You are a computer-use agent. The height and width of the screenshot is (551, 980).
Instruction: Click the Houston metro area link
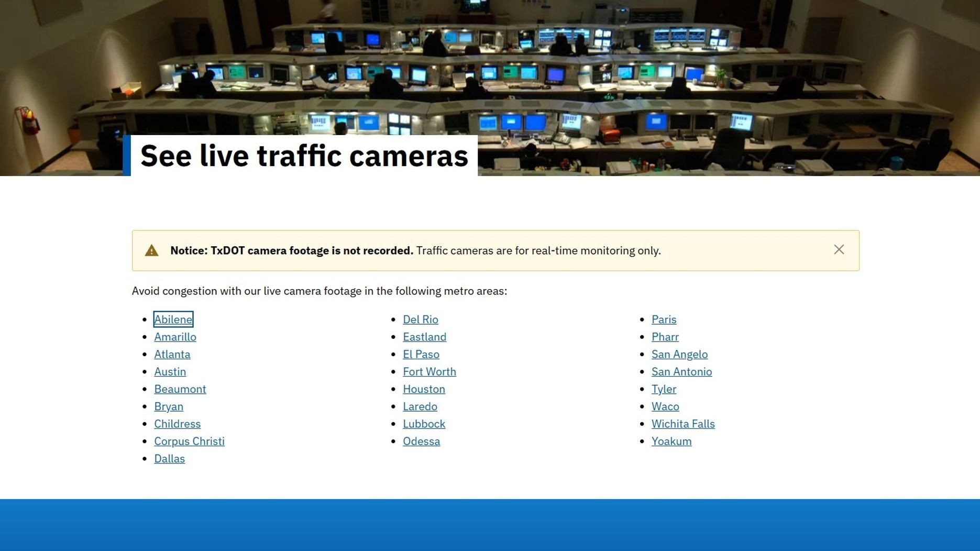424,389
